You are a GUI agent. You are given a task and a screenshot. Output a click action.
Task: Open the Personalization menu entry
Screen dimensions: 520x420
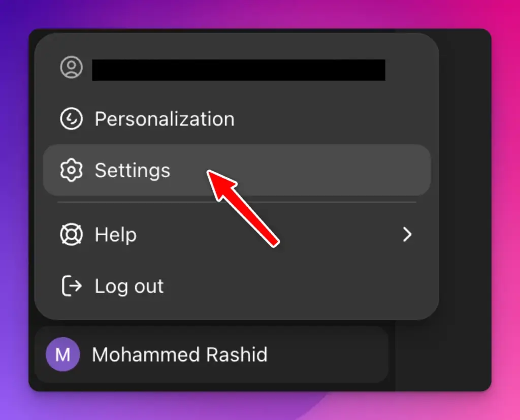(x=237, y=118)
